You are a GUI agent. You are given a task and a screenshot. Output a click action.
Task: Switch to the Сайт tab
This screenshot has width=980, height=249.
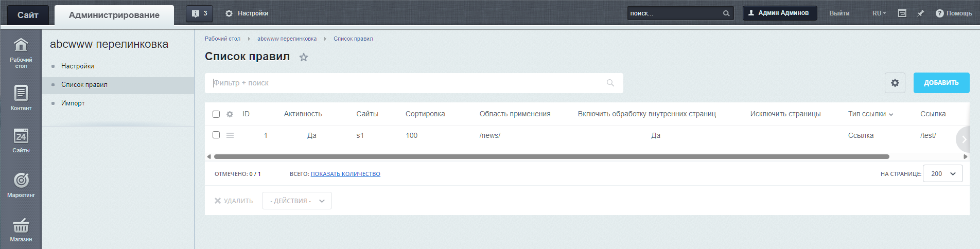click(x=28, y=15)
